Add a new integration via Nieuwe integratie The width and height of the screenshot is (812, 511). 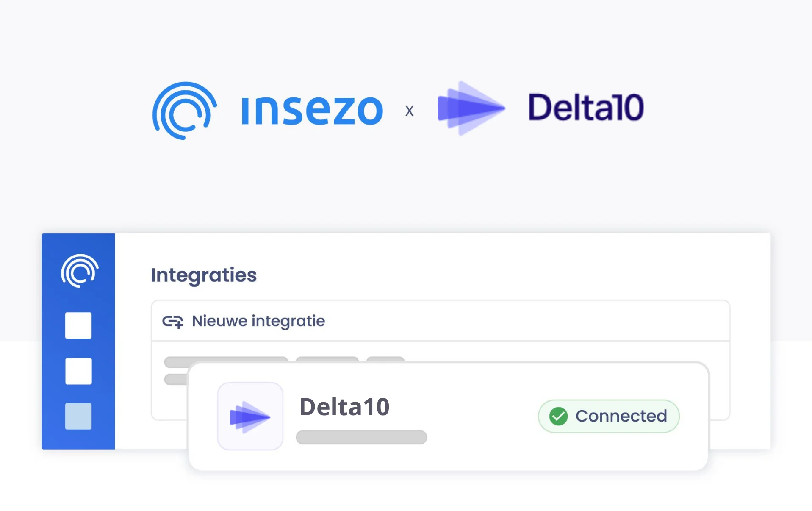[x=258, y=321]
